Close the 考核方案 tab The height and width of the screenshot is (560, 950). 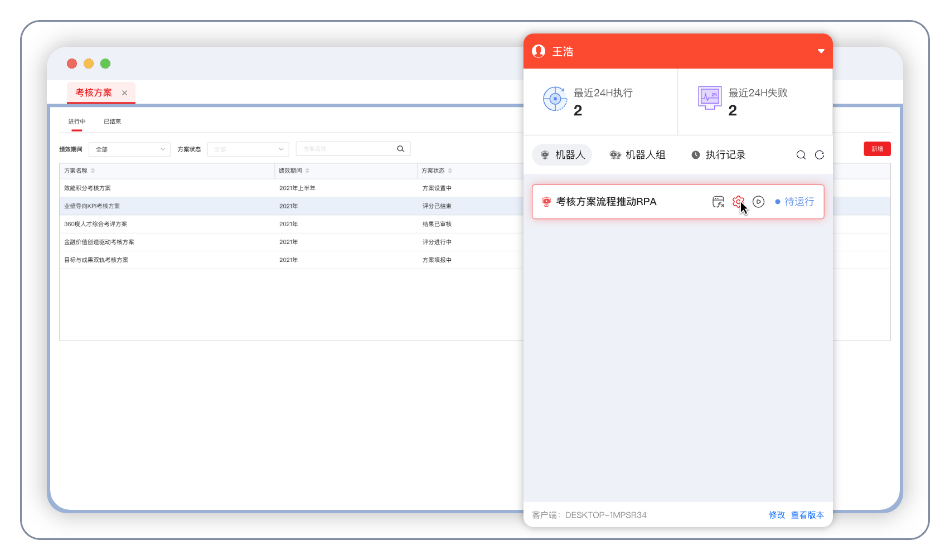click(124, 93)
